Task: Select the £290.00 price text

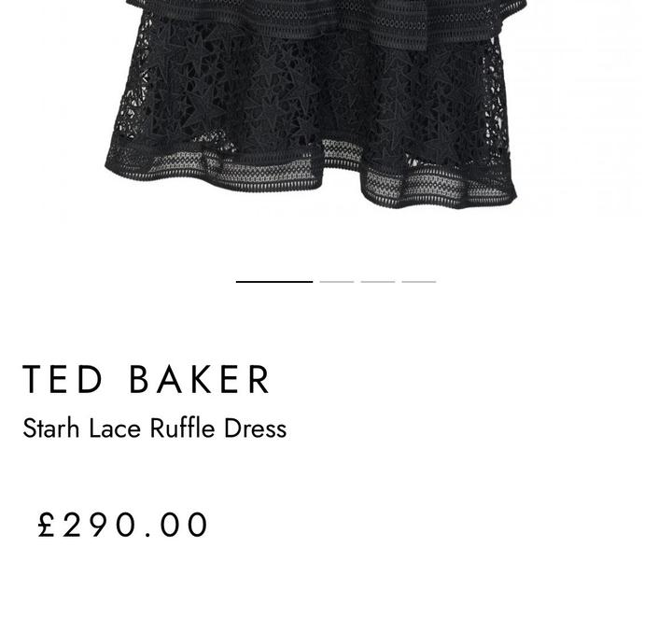Action: tap(123, 525)
